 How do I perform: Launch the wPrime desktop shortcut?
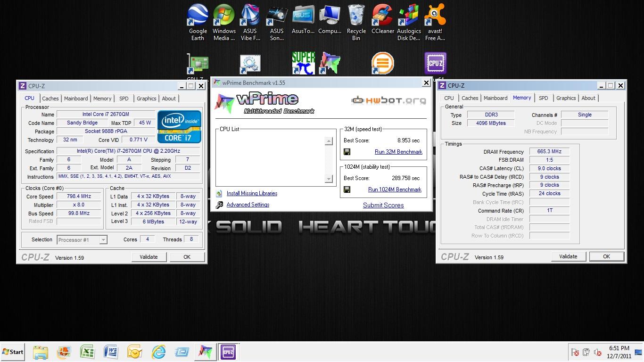coord(330,64)
